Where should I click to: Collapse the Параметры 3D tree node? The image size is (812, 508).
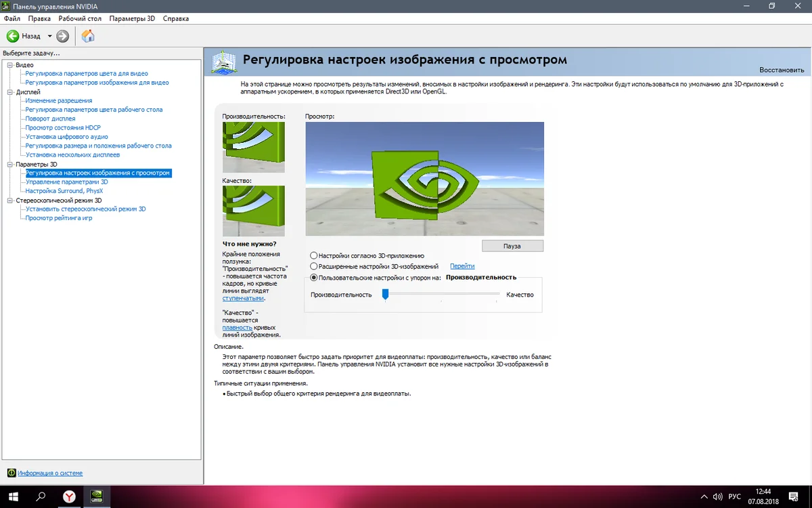(x=10, y=164)
